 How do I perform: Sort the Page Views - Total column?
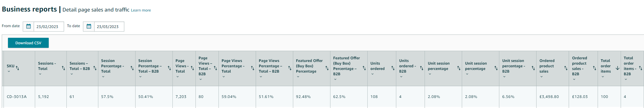pos(192,68)
